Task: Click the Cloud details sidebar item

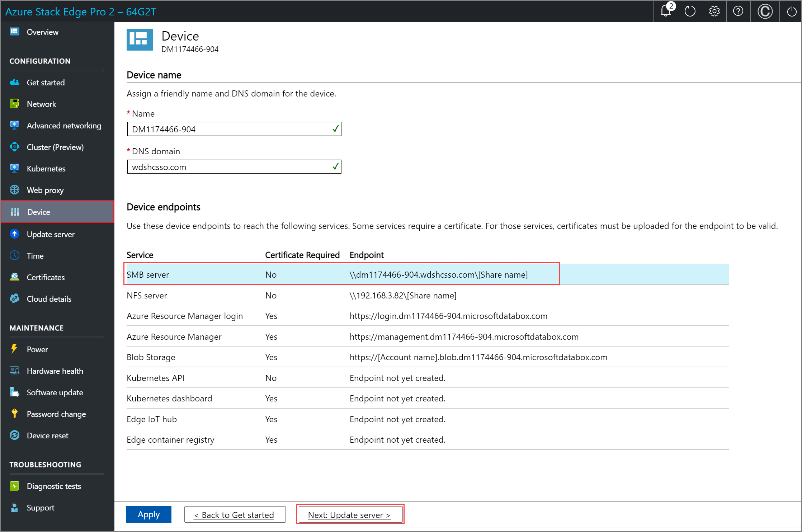Action: (47, 299)
